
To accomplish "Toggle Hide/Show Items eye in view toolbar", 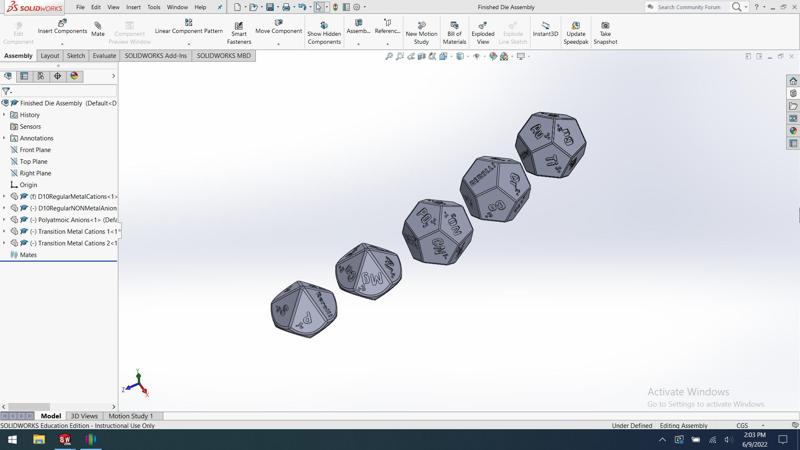I will [x=477, y=56].
